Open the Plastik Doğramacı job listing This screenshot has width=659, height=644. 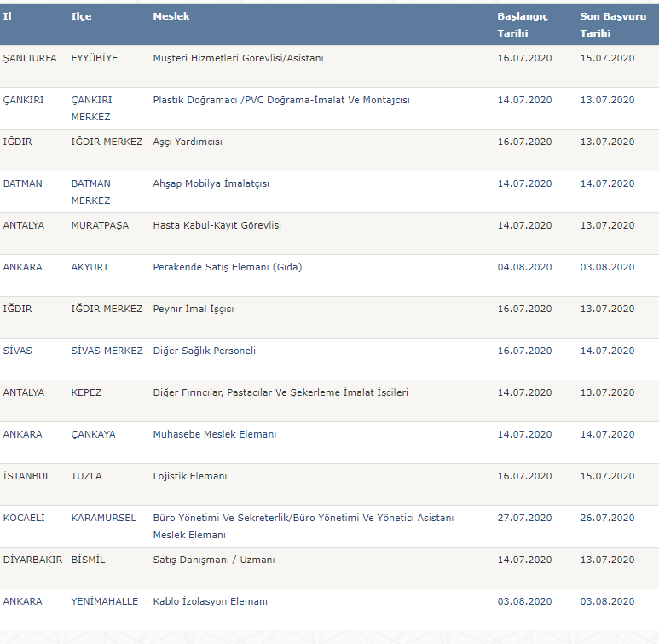coord(281,100)
